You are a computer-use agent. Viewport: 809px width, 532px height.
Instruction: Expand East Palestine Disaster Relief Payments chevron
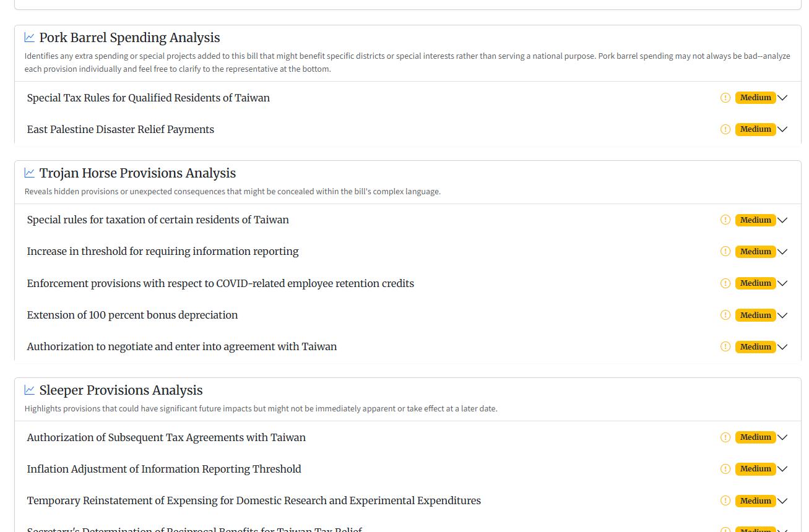click(x=782, y=129)
